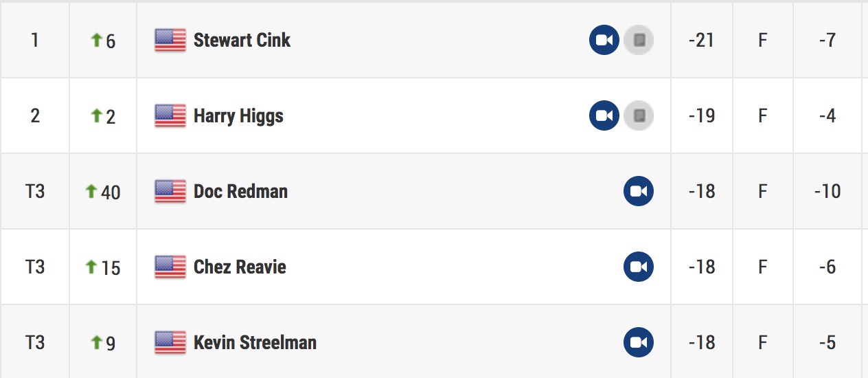Open Harry Higgs's player profile
Screen dimensions: 868x378
(238, 115)
